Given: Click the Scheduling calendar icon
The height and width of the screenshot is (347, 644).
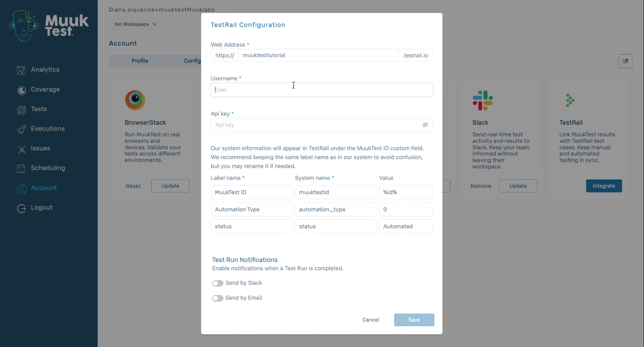Looking at the screenshot, I should pyautogui.click(x=21, y=168).
